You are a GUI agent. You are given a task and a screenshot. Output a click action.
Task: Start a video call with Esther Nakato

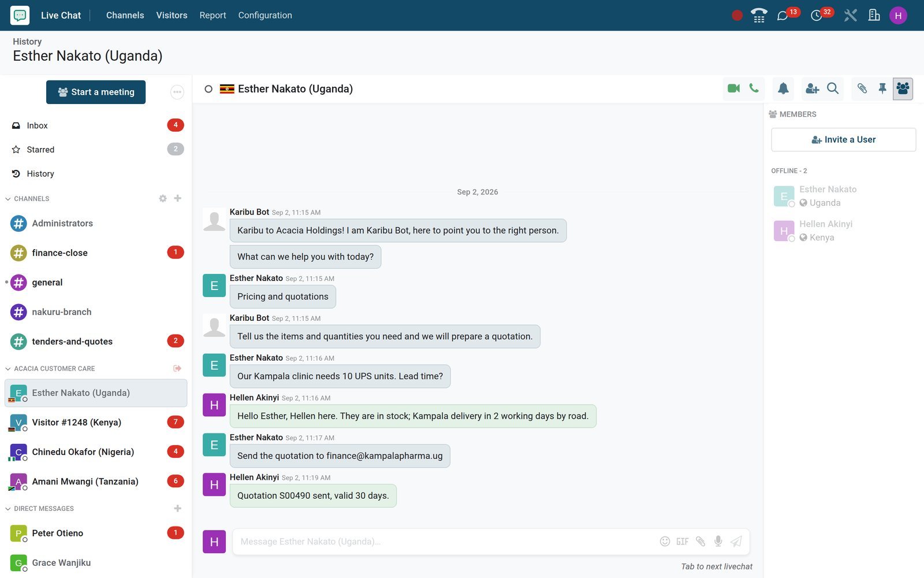pyautogui.click(x=733, y=88)
